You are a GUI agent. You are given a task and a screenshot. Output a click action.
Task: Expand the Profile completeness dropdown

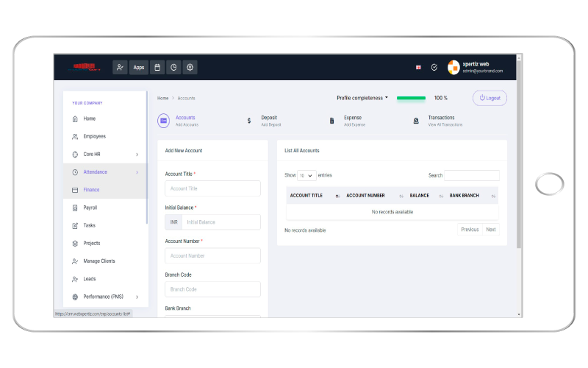[362, 98]
